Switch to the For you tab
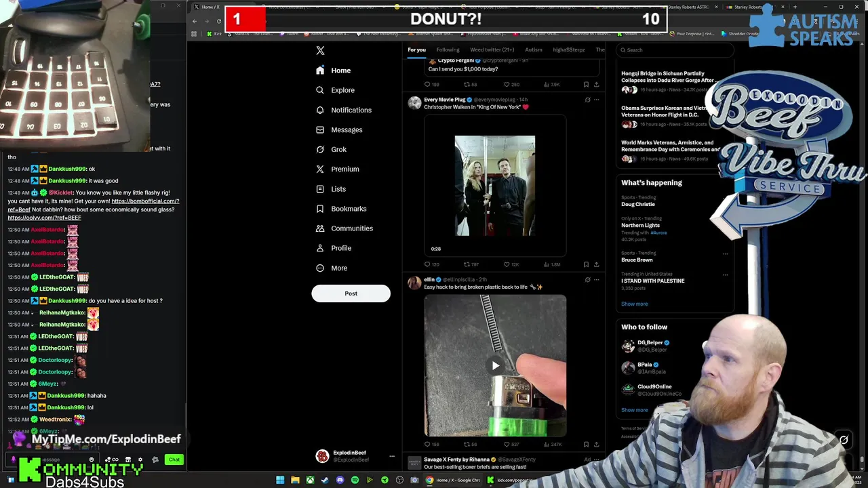 (x=416, y=49)
